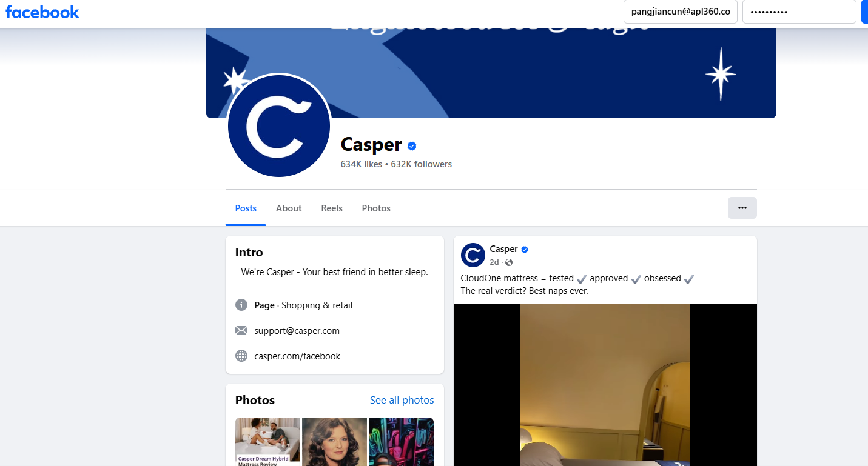Click the password input field
Viewport: 868px width, 466px height.
pyautogui.click(x=799, y=12)
